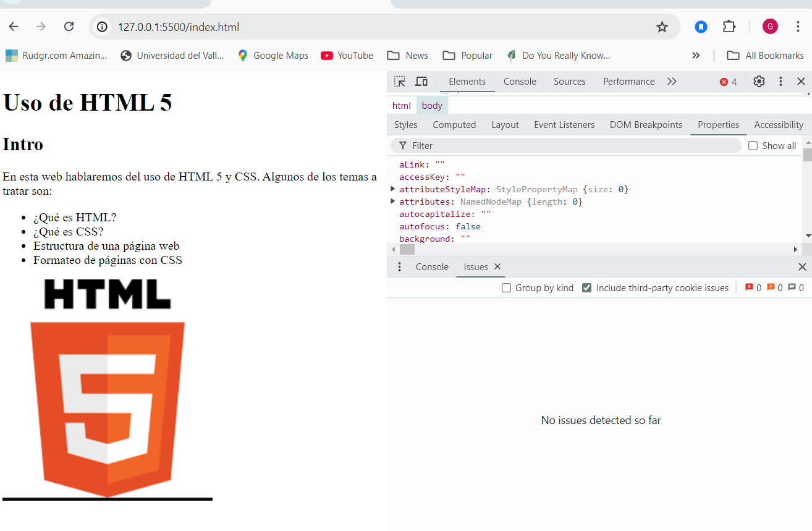Open News bookmarks folder
The width and height of the screenshot is (812, 531).
point(408,56)
